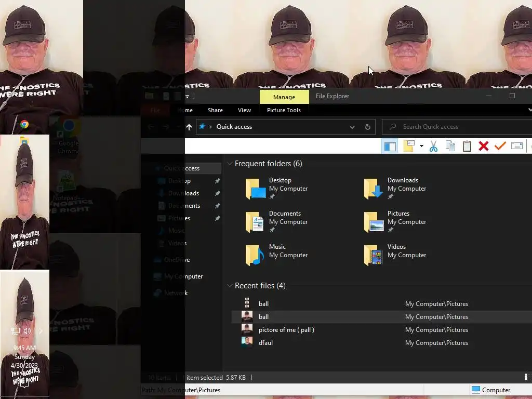Open the Manage contextual tab

click(284, 97)
